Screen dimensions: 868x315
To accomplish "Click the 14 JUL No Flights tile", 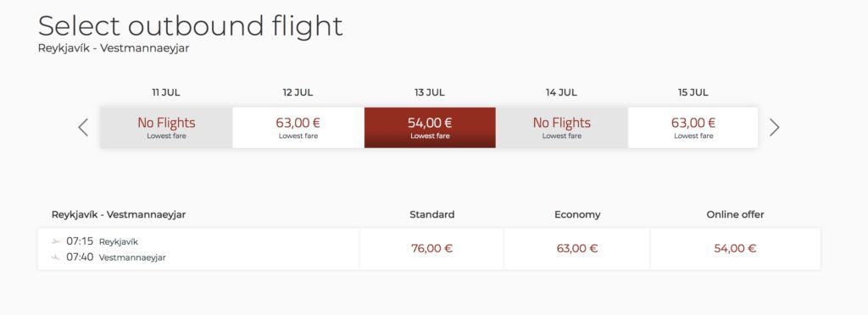I will (x=562, y=128).
